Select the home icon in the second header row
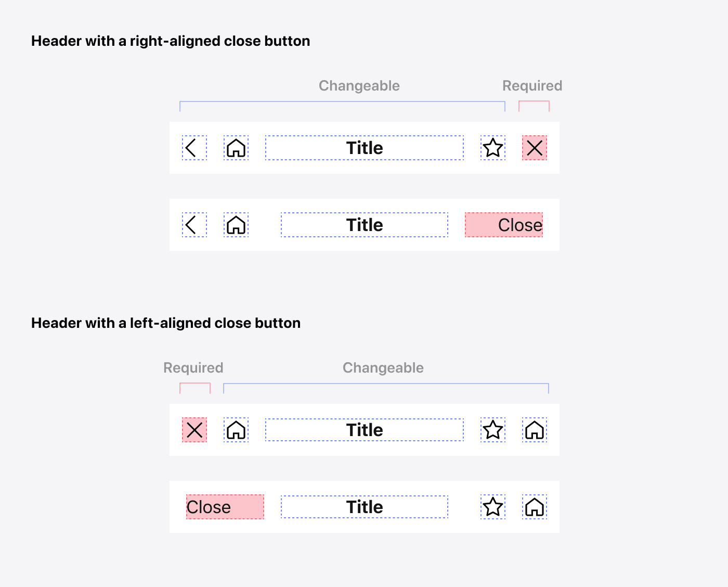Viewport: 728px width, 587px height. tap(236, 225)
